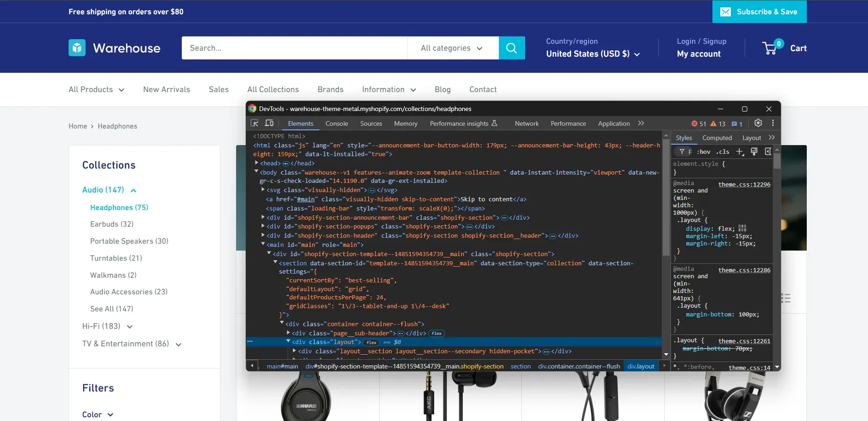Open DevTools settings via the gear icon

click(x=758, y=123)
